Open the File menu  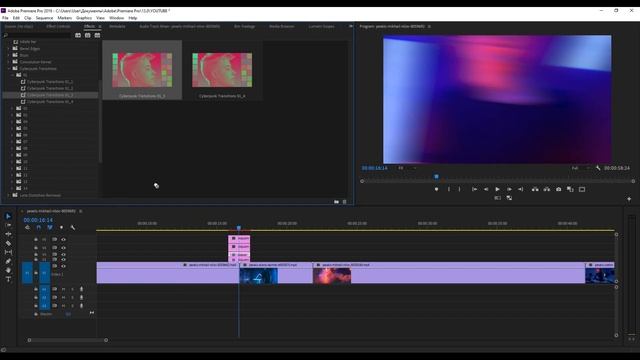point(5,18)
